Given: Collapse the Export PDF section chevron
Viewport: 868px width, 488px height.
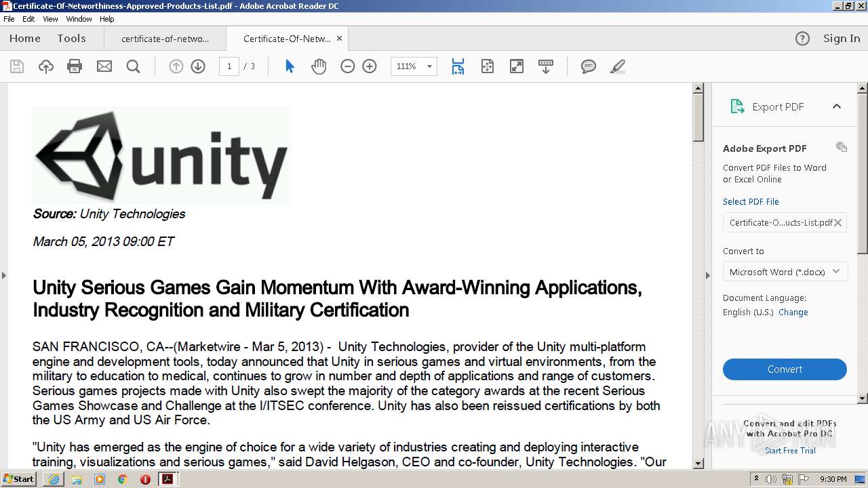Looking at the screenshot, I should point(836,106).
